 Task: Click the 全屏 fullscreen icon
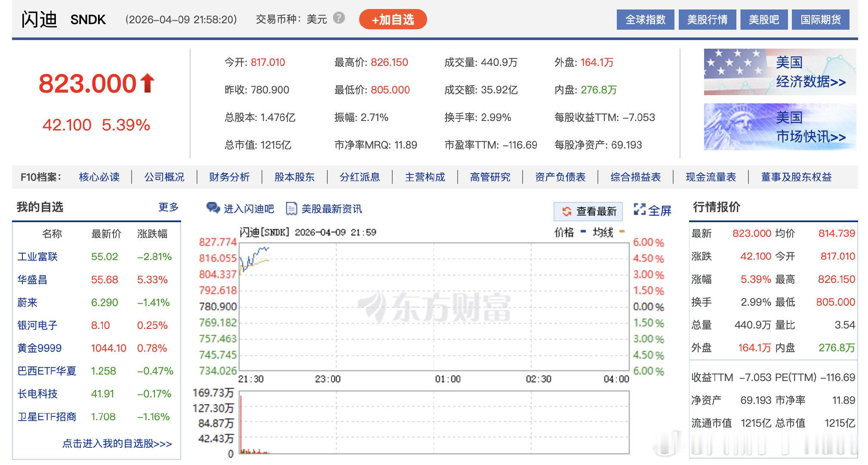(640, 211)
